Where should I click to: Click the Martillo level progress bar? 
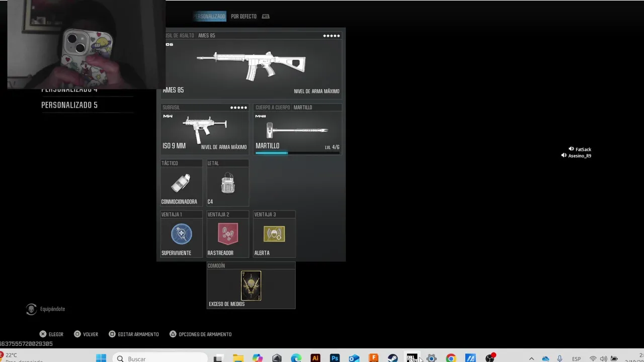(x=297, y=153)
